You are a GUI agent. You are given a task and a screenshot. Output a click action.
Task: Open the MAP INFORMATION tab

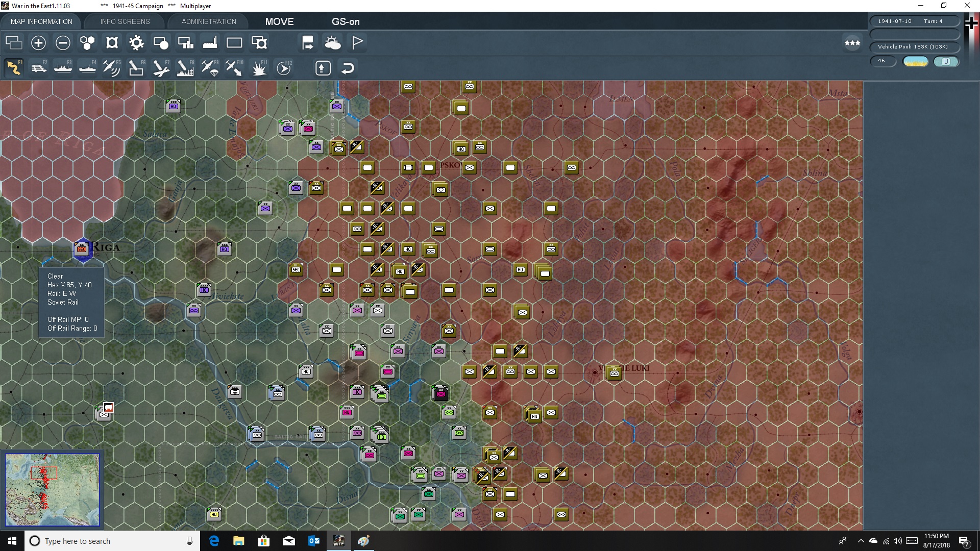pos(41,21)
